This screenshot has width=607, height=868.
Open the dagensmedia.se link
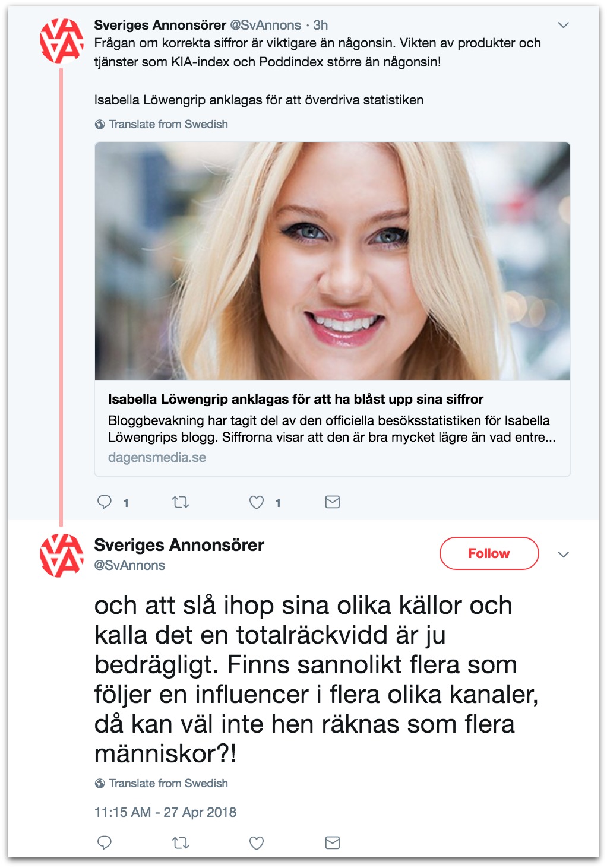157,458
